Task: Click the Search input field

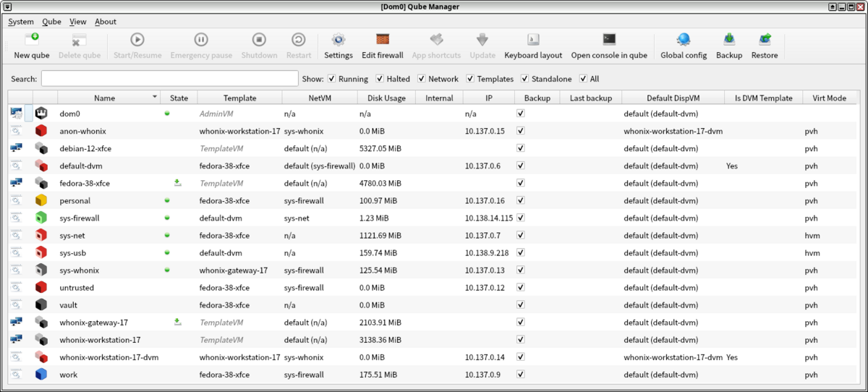Action: pos(170,79)
